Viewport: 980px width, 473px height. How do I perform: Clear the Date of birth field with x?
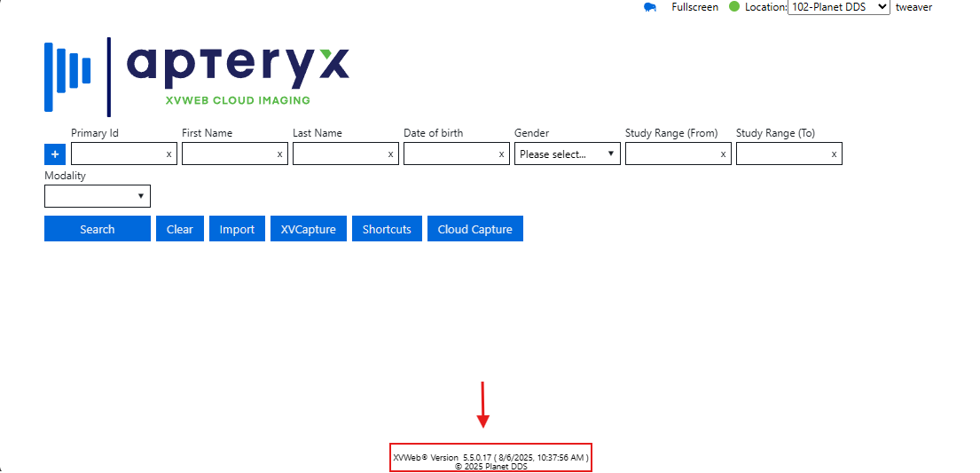pos(501,154)
